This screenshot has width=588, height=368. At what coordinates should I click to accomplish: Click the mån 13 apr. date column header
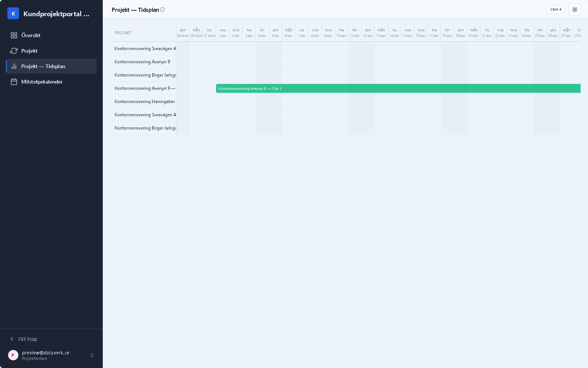pos(381,33)
